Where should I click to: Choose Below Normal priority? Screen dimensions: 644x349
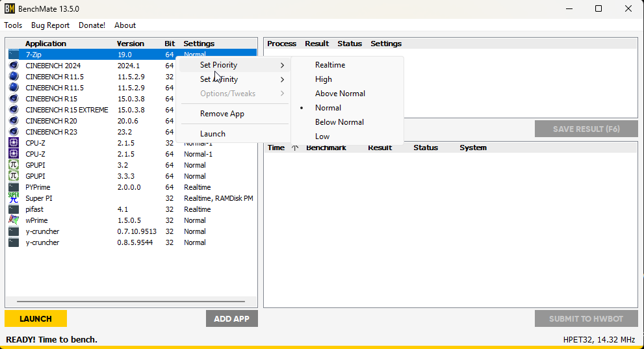(339, 122)
